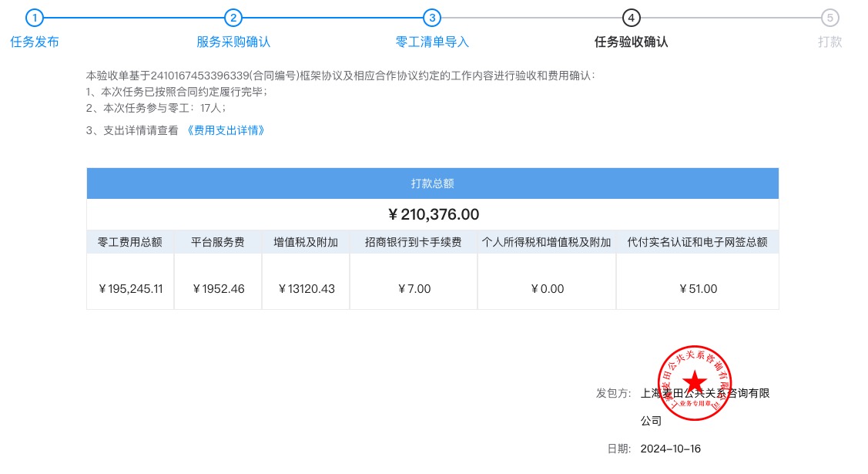The height and width of the screenshot is (474, 868).
Task: Click the 招商银行到卡手续费 column header
Action: click(414, 242)
